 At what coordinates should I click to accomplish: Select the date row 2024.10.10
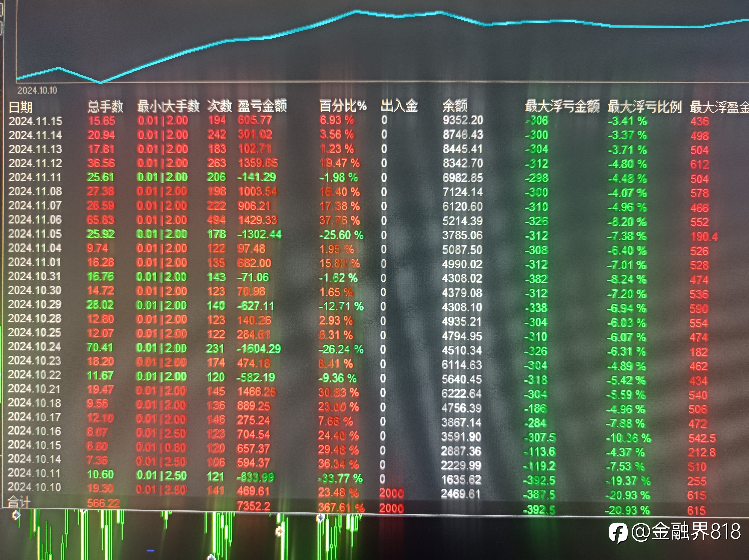click(x=34, y=487)
